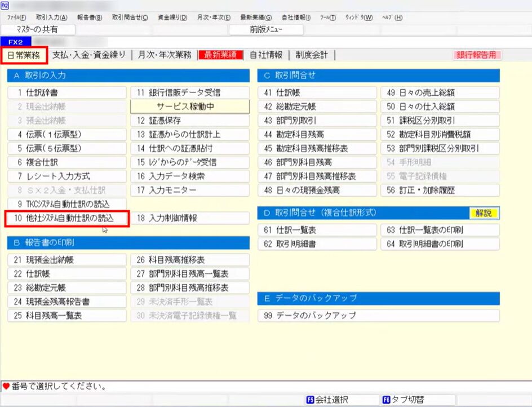Open 99 データのバックアップ
Image resolution: width=532 pixels, height=407 pixels.
[x=378, y=316]
